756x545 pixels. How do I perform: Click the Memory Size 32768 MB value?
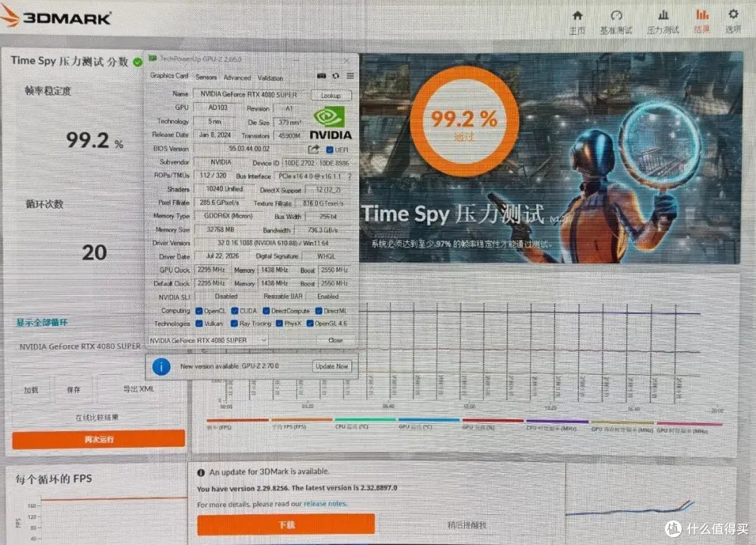(220, 230)
